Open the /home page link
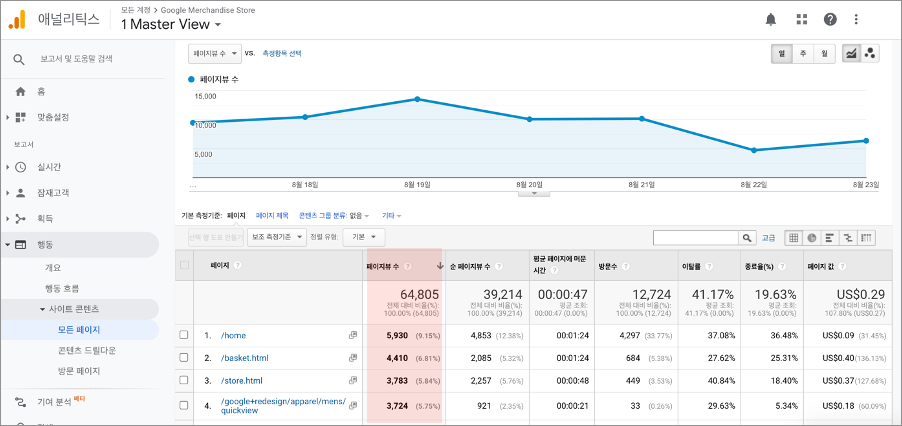 pyautogui.click(x=233, y=335)
